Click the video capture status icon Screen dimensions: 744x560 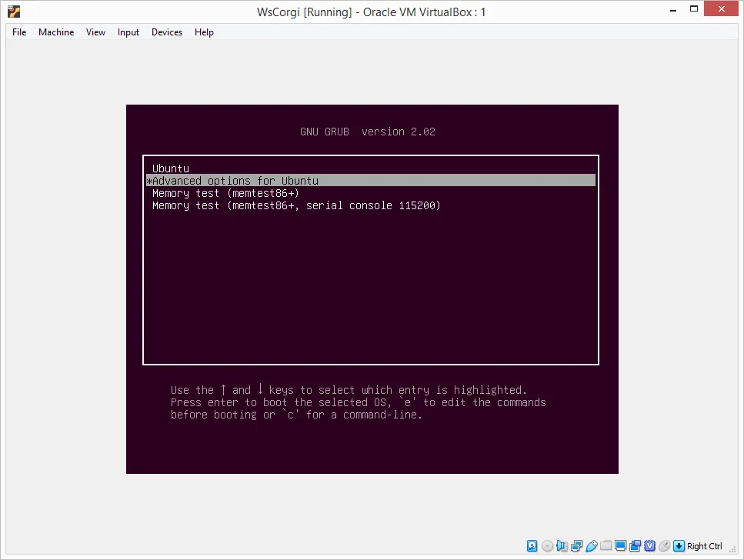point(635,545)
